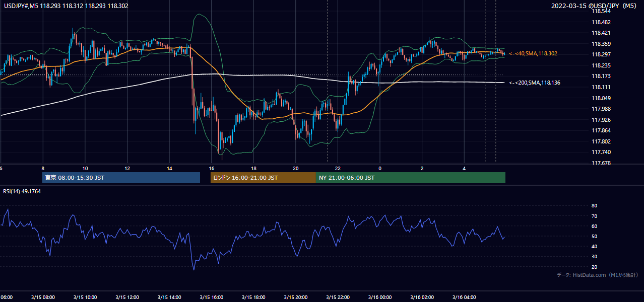Click the 118.173 price axis label
This screenshot has width=644, height=302.
coord(601,76)
